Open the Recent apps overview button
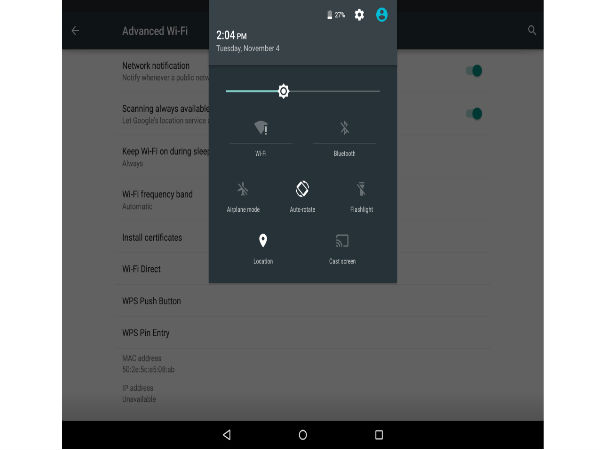The width and height of the screenshot is (600, 450). point(379,435)
